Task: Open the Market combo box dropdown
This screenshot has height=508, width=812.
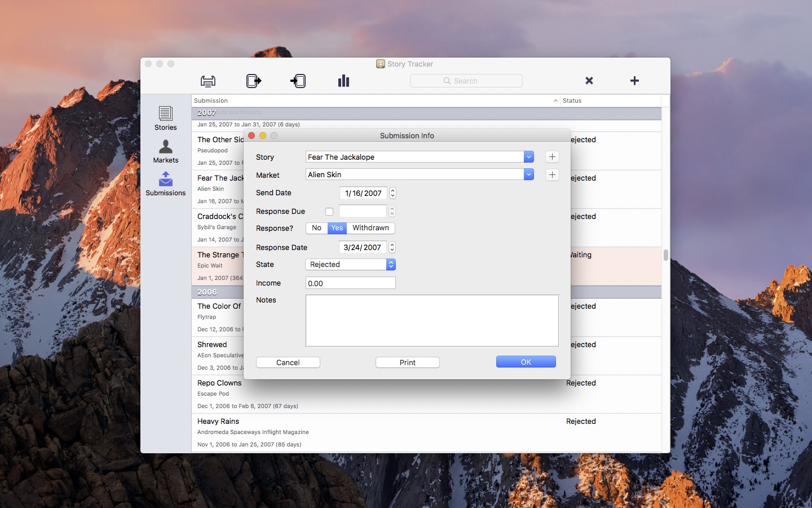Action: 529,174
